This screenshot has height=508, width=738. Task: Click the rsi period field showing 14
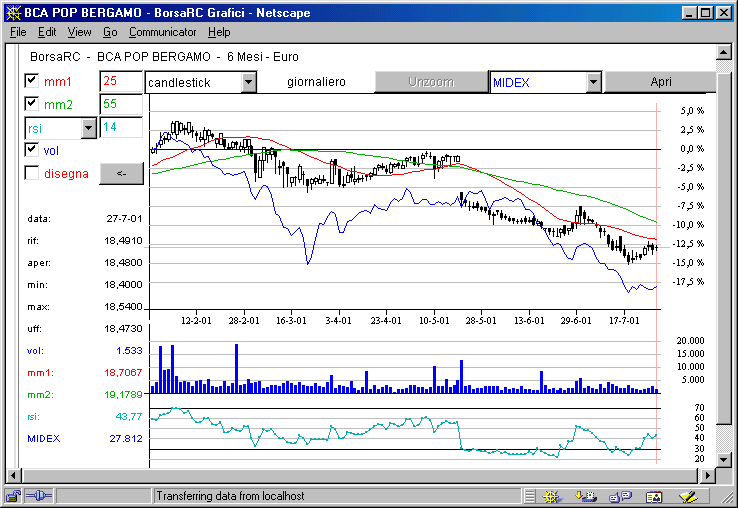tap(121, 127)
